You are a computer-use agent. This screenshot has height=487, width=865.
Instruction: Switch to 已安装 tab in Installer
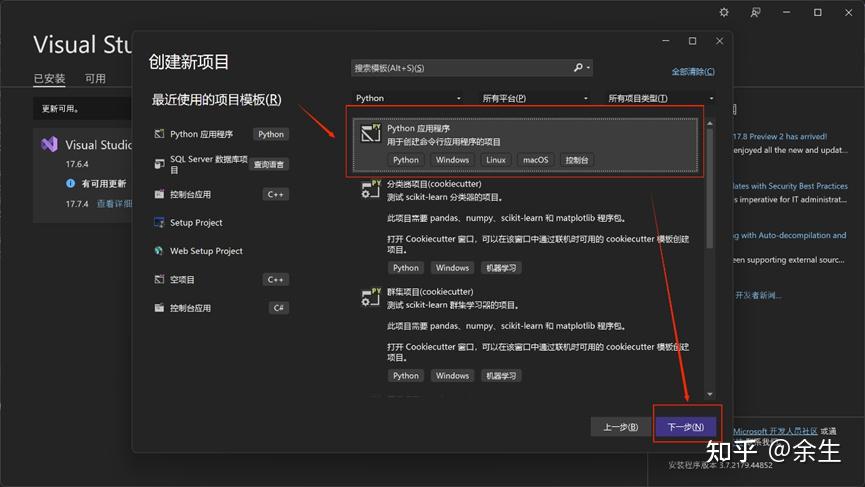point(49,78)
